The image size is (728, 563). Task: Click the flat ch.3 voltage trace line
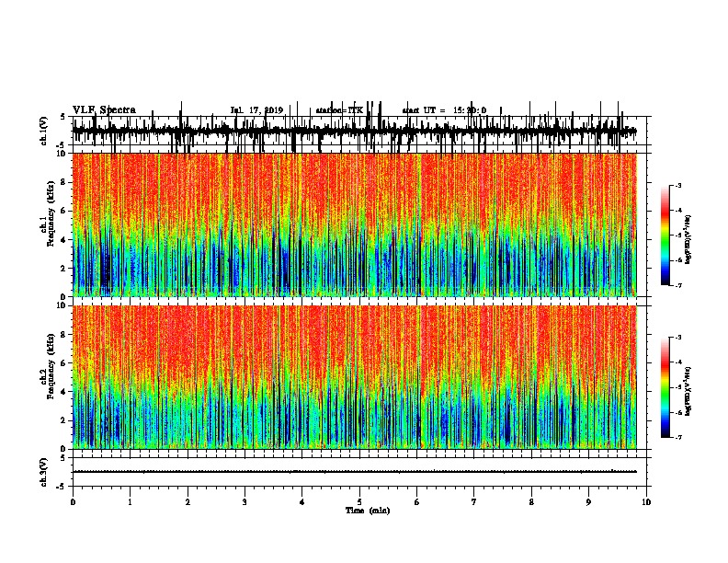355,472
